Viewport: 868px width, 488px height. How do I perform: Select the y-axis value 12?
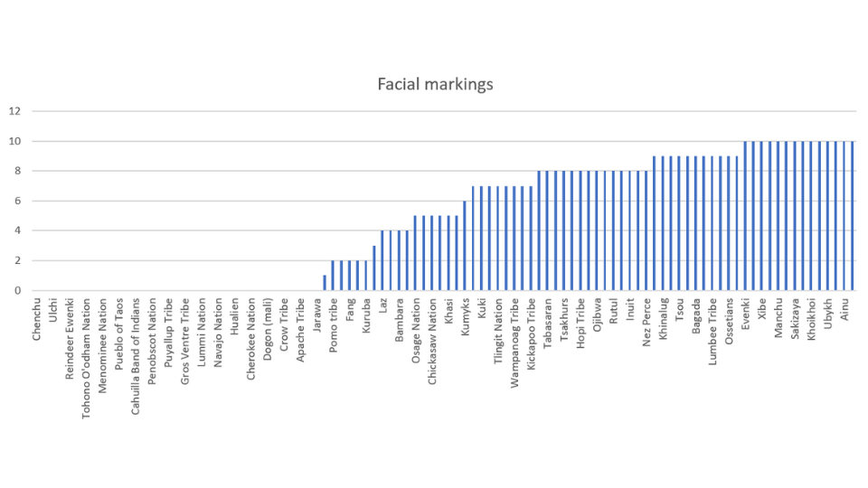pyautogui.click(x=14, y=111)
